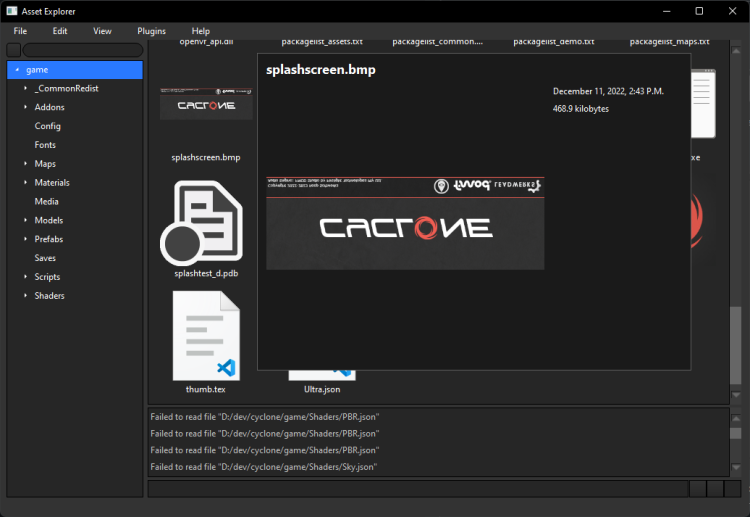Viewport: 750px width, 517px height.
Task: Select the Saves folder in tree
Action: point(45,258)
